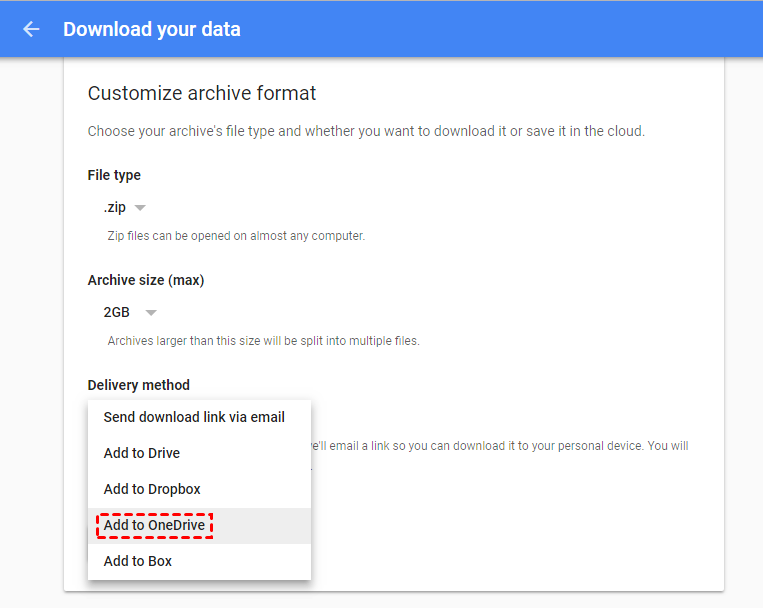Click the Archives larger than this size hint

(x=263, y=341)
